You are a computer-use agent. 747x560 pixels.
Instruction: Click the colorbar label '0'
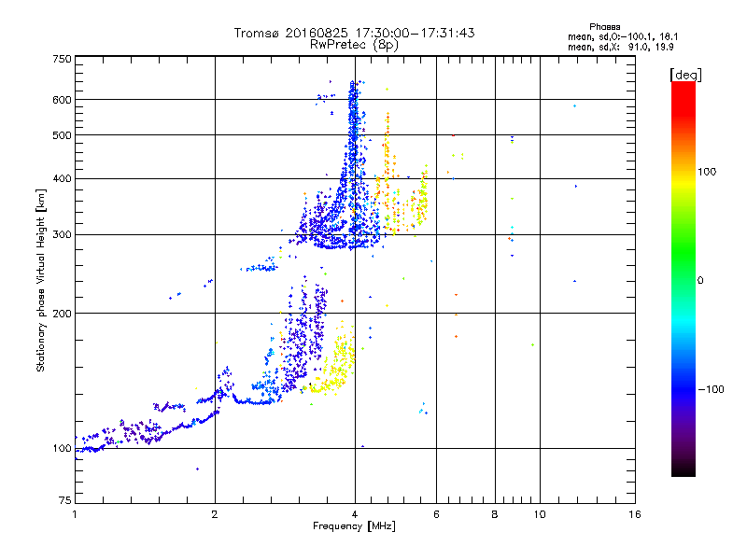(x=699, y=281)
